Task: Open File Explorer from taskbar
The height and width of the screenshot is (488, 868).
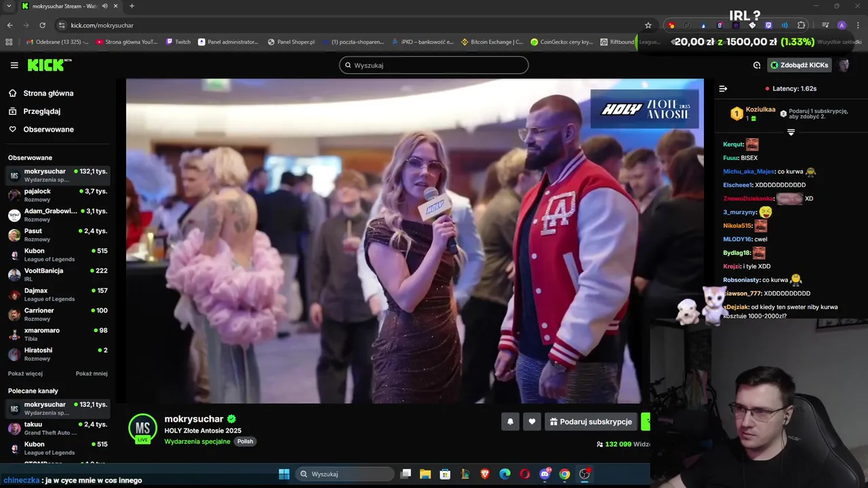Action: [x=425, y=474]
